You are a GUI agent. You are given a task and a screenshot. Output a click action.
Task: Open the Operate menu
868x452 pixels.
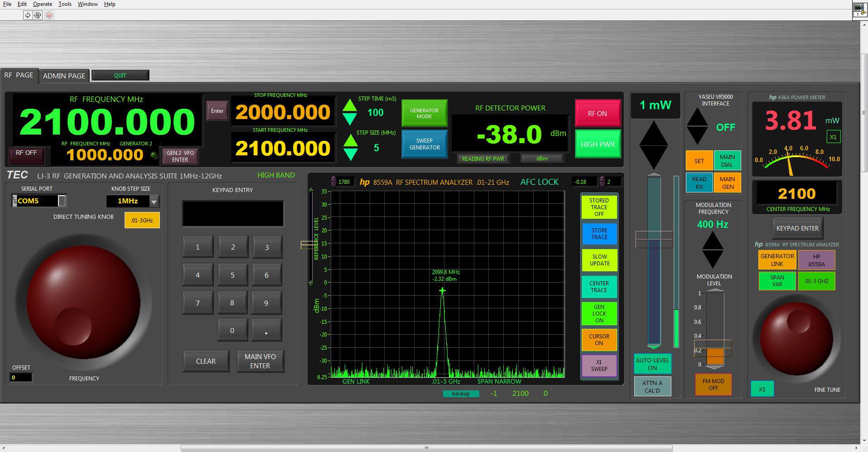coord(43,4)
